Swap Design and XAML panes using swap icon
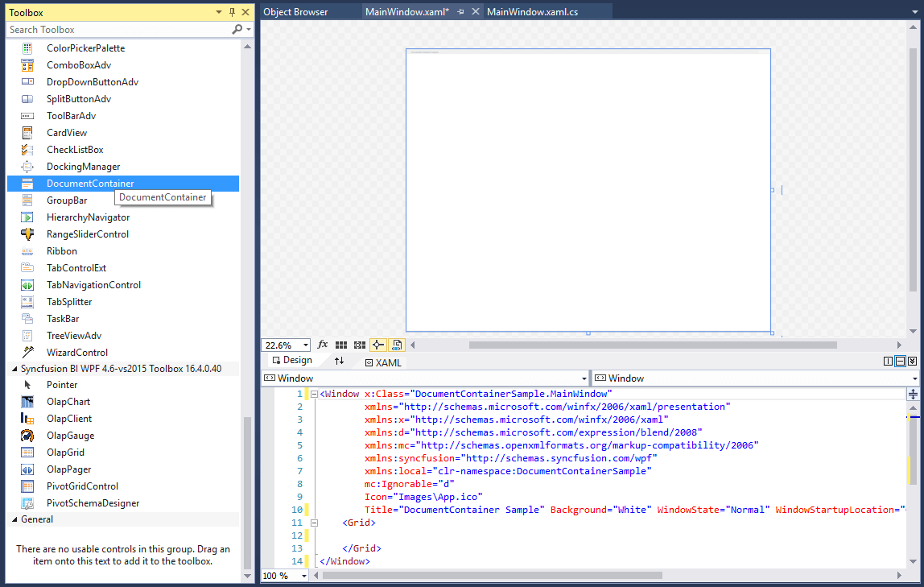Screen dimensions: 924x587 pos(339,361)
